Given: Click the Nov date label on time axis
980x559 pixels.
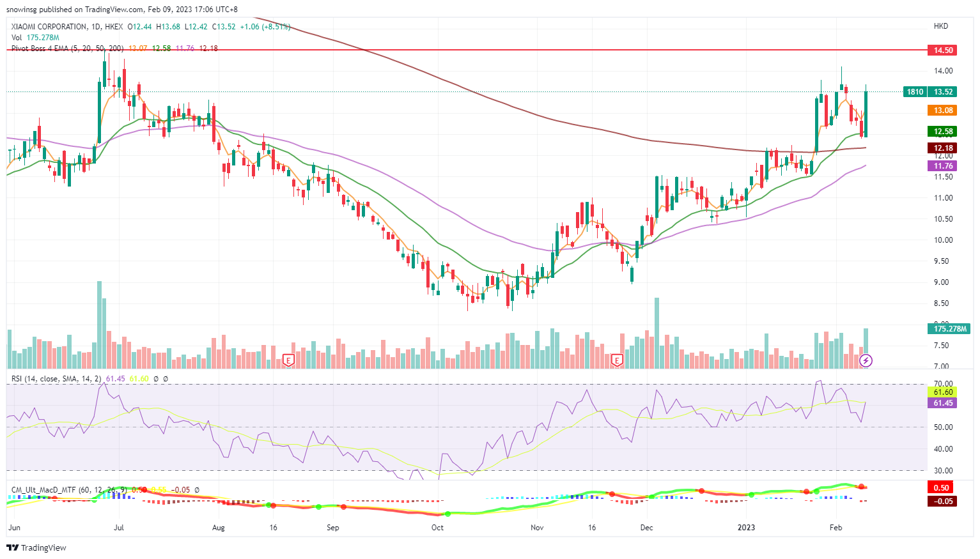Looking at the screenshot, I should 537,528.
